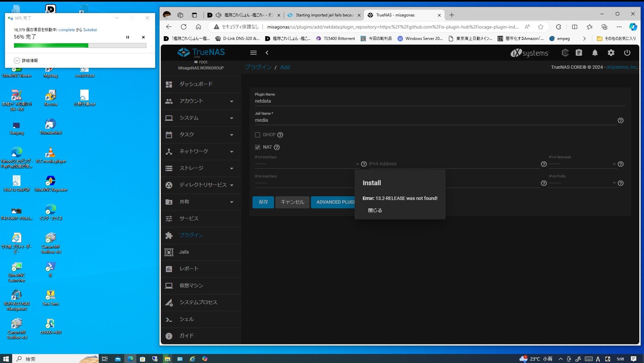Open help icon for IPv6 Prefix
The image size is (644, 363).
(620, 183)
